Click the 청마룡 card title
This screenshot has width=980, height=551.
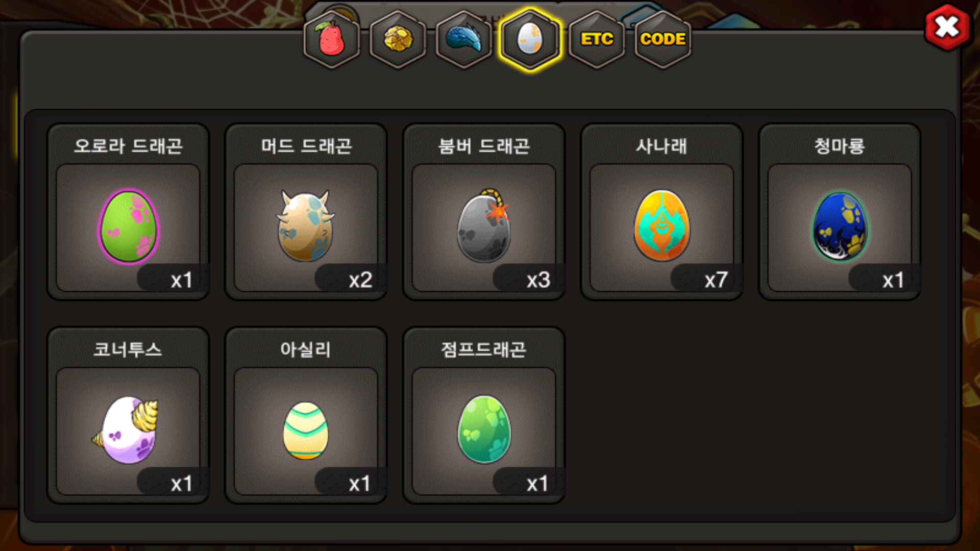pyautogui.click(x=840, y=146)
